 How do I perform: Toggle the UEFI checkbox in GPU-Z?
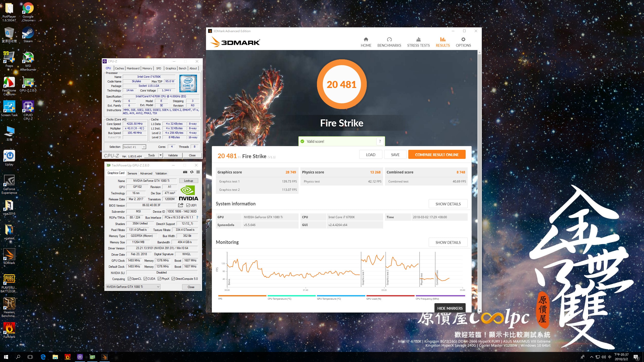tap(188, 205)
